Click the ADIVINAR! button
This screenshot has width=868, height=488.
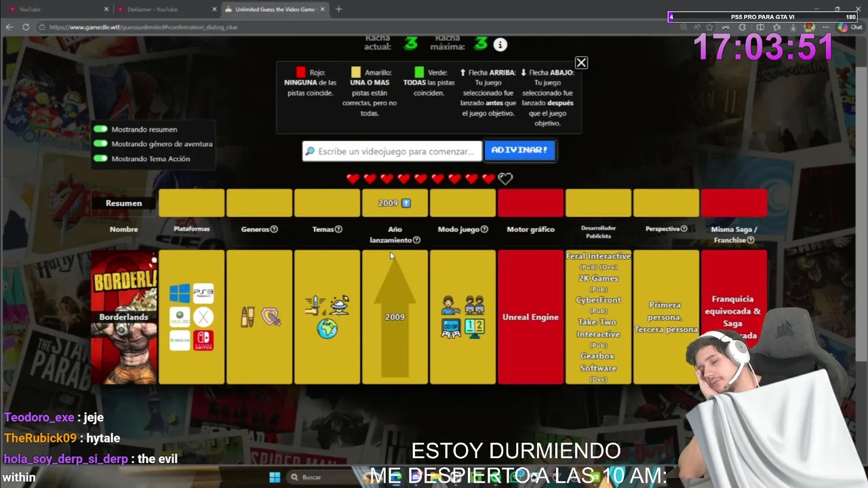519,150
